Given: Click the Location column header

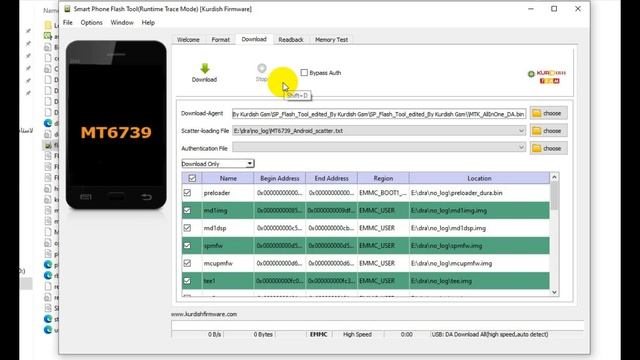Looking at the screenshot, I should point(480,178).
